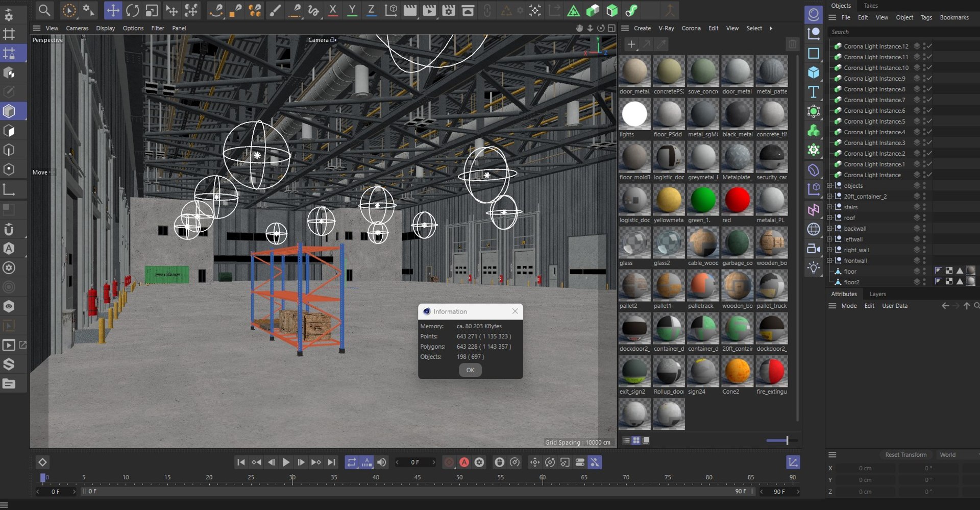Open the Corona menu in material manager
This screenshot has width=980, height=510.
pos(691,29)
